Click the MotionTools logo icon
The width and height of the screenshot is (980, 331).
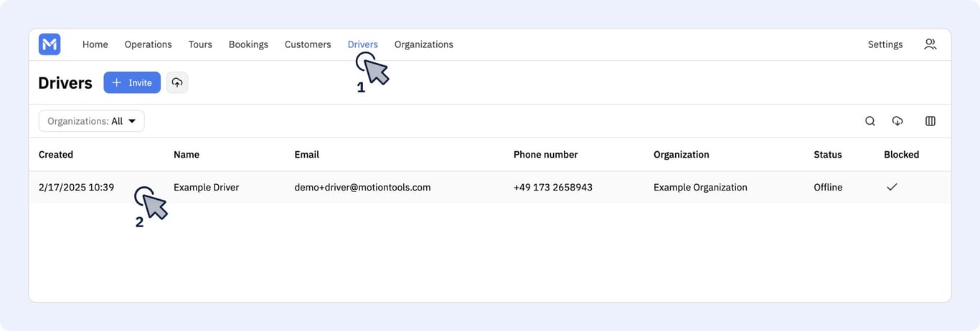coord(50,44)
